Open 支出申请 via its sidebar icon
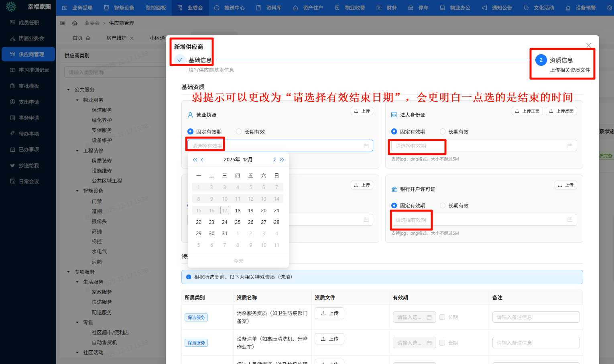The image size is (614, 364). click(12, 102)
